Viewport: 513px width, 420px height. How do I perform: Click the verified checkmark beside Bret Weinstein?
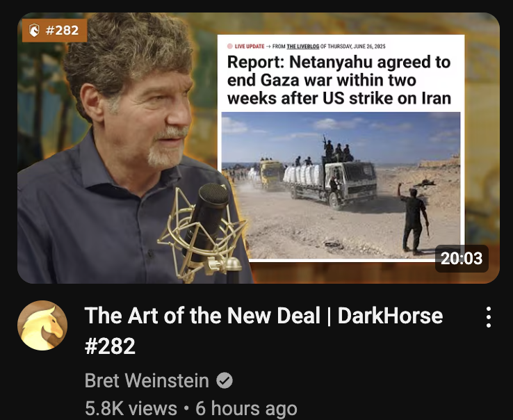click(225, 381)
